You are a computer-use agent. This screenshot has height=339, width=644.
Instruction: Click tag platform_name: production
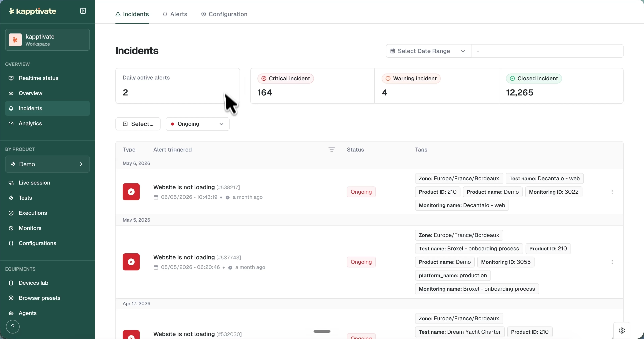[x=453, y=275]
